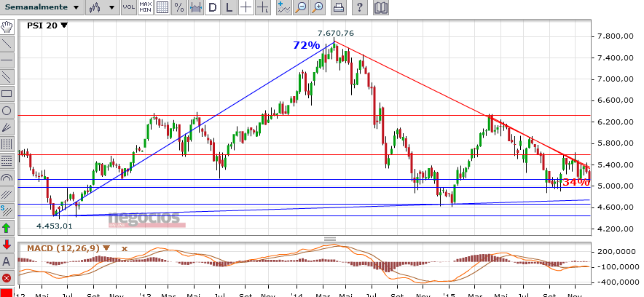Print the chart
Image resolution: width=644 pixels, height=297 pixels.
(x=339, y=7)
